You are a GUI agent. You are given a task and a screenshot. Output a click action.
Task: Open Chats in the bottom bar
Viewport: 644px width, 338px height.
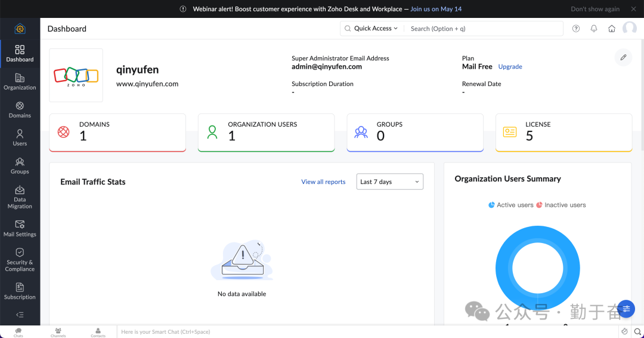18,332
